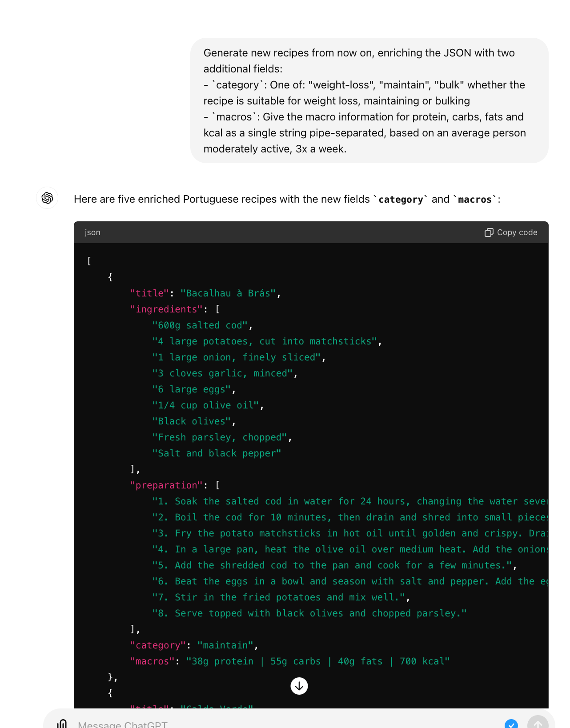This screenshot has width=570, height=728.
Task: Click the "Fresh parsley, chopped" line
Action: coord(220,437)
